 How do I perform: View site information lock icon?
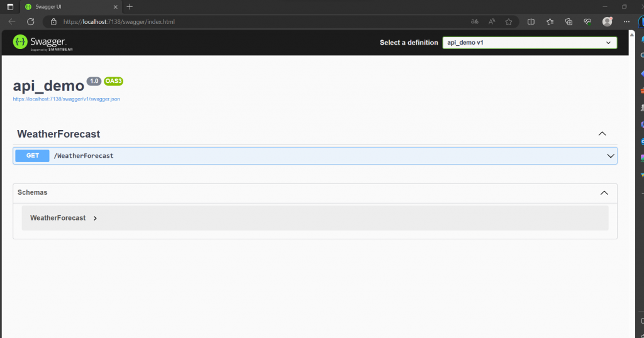coord(53,22)
